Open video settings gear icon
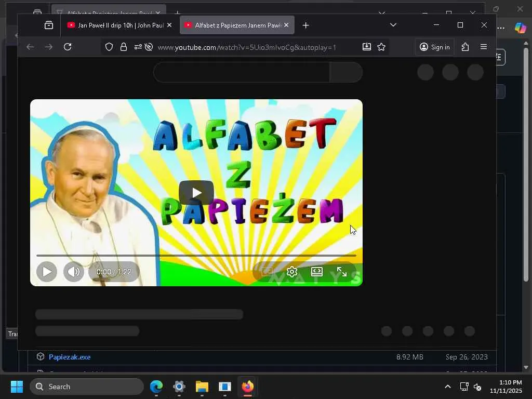Screen dimensions: 532x399 coord(292,272)
